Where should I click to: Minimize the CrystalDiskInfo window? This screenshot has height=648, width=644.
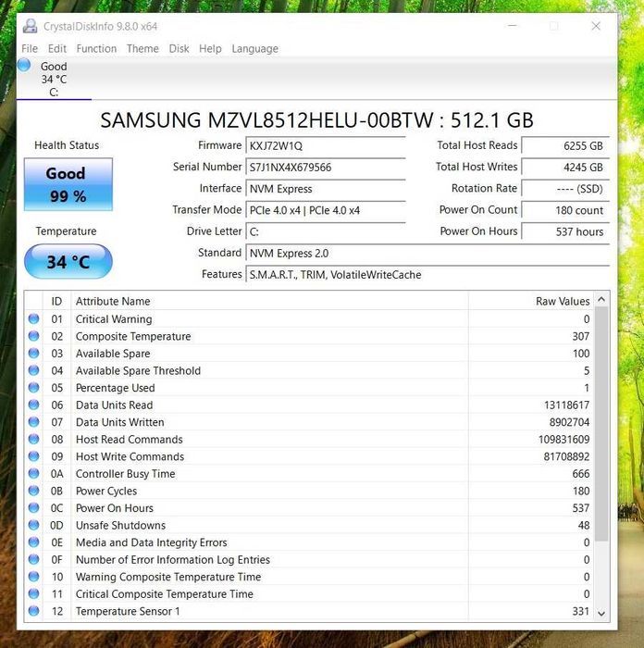coord(513,26)
